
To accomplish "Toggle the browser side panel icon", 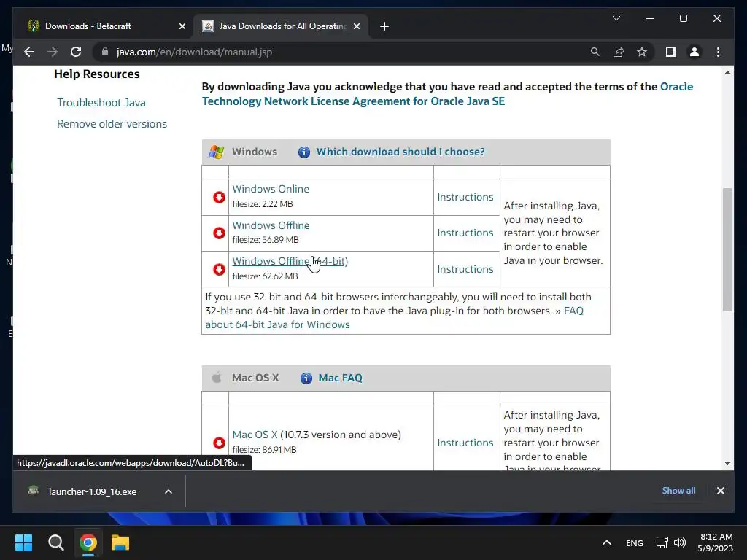I will (x=671, y=52).
